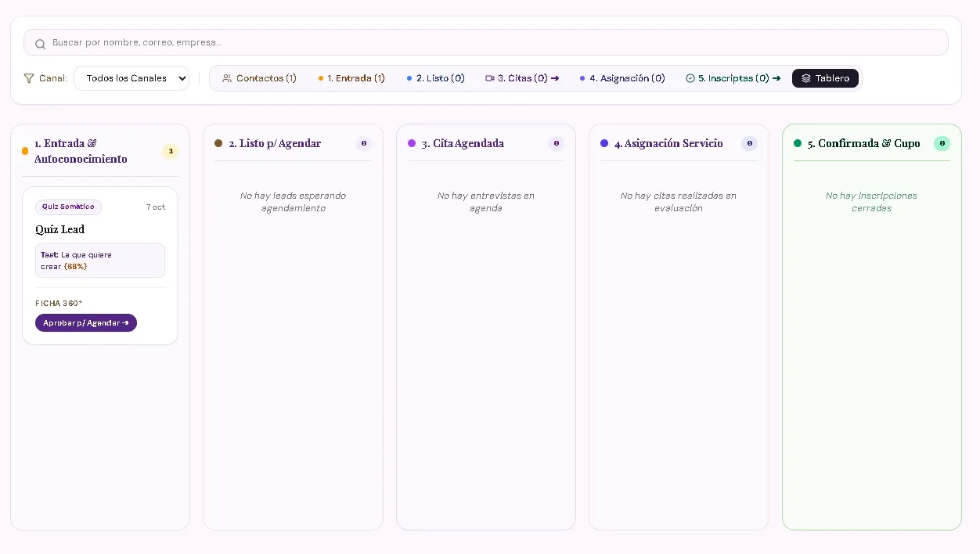Click the 7 oct date on Quiz Lead
Screen dimensions: 980x554
click(x=156, y=207)
